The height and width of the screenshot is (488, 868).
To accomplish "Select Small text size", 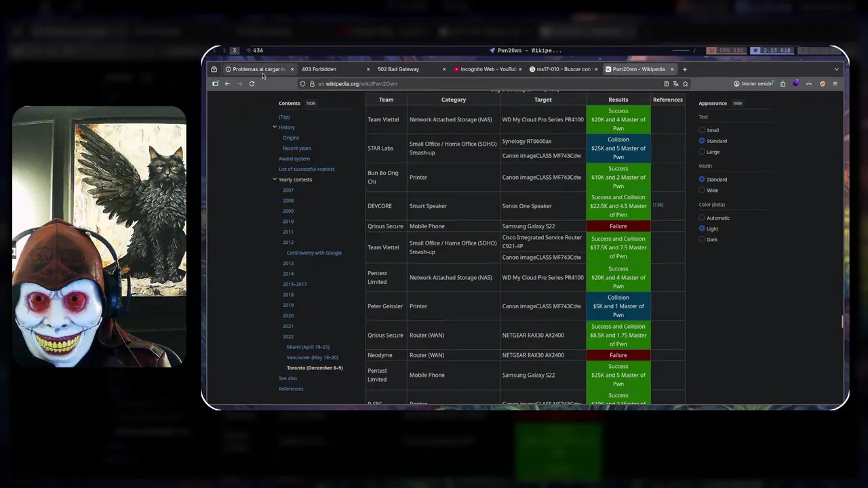I will click(x=702, y=130).
